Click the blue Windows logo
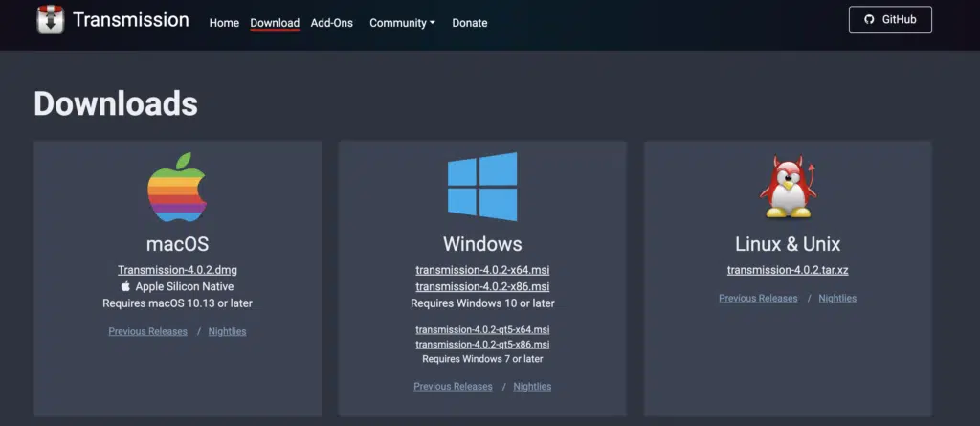 pos(482,187)
